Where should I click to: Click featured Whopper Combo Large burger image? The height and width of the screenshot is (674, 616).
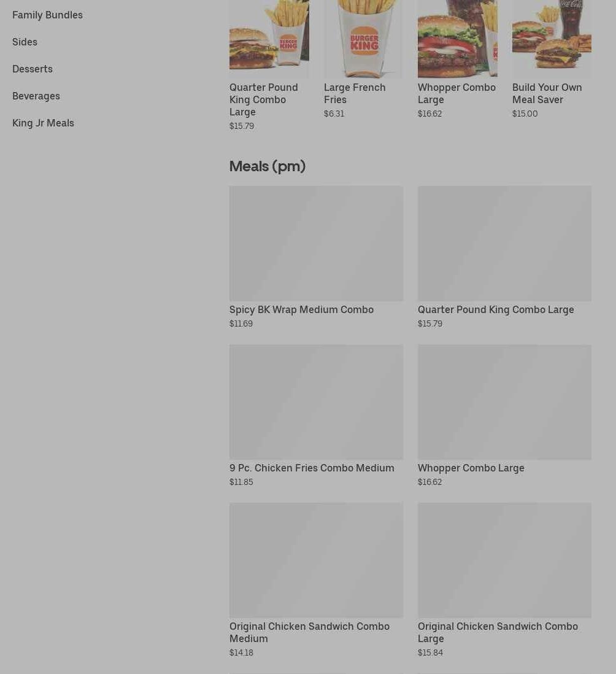(458, 39)
